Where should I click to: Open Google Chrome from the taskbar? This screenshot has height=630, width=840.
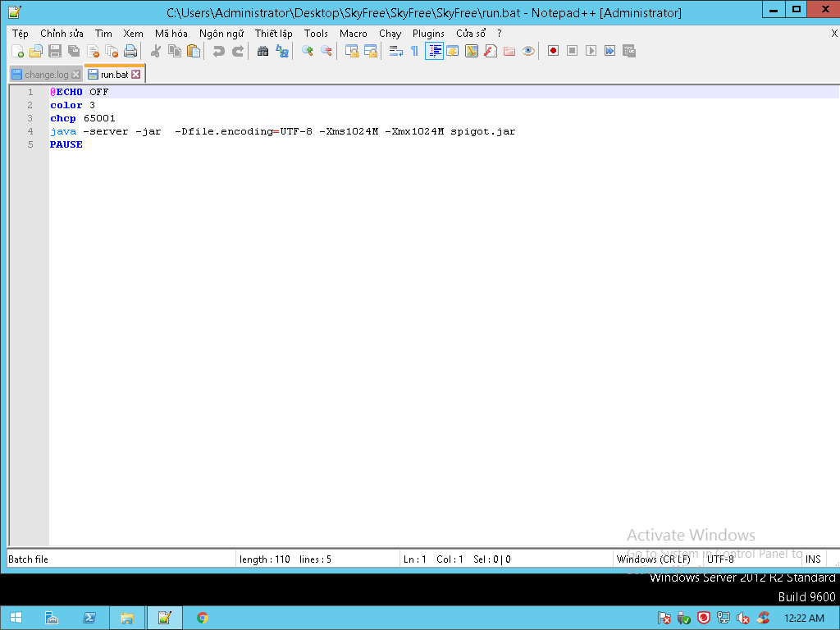pyautogui.click(x=203, y=618)
